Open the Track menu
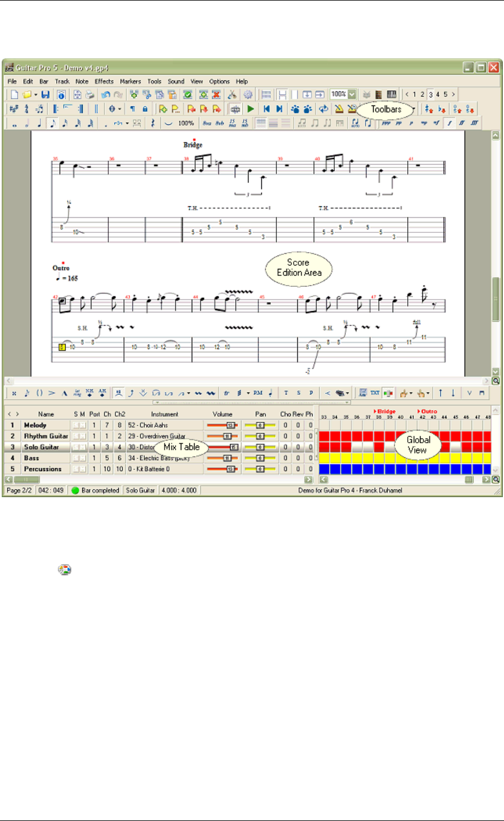 coord(62,82)
